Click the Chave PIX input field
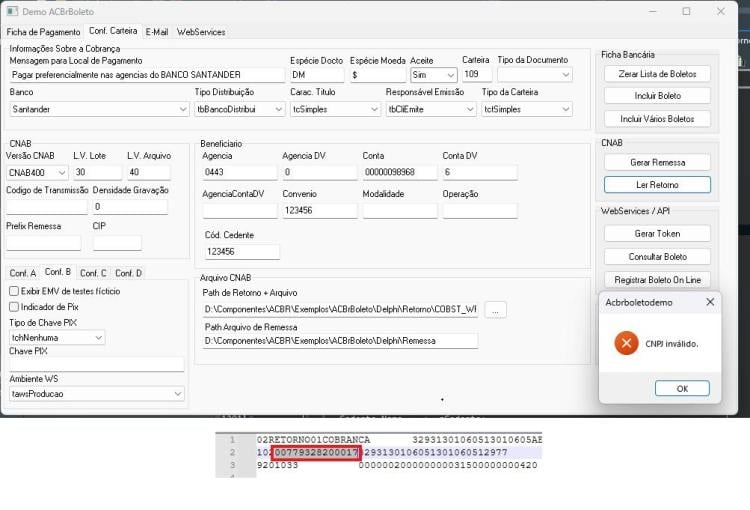Image resolution: width=750 pixels, height=510 pixels. pos(97,365)
